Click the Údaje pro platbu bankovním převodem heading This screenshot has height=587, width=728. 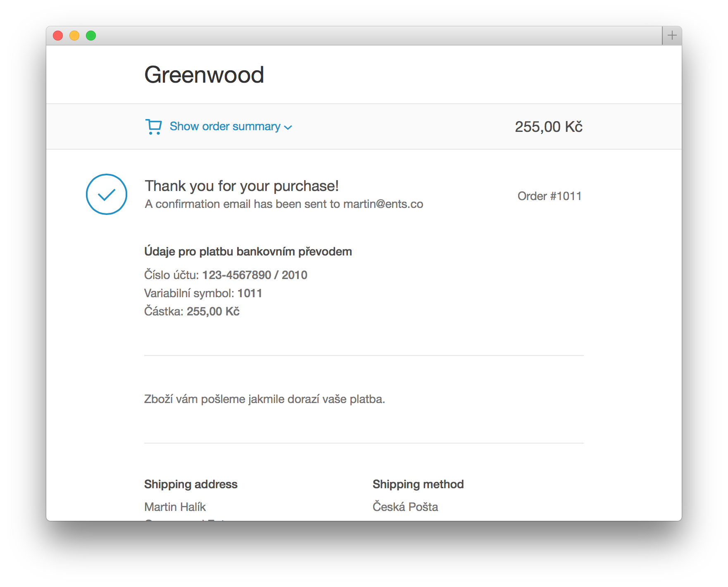[248, 251]
